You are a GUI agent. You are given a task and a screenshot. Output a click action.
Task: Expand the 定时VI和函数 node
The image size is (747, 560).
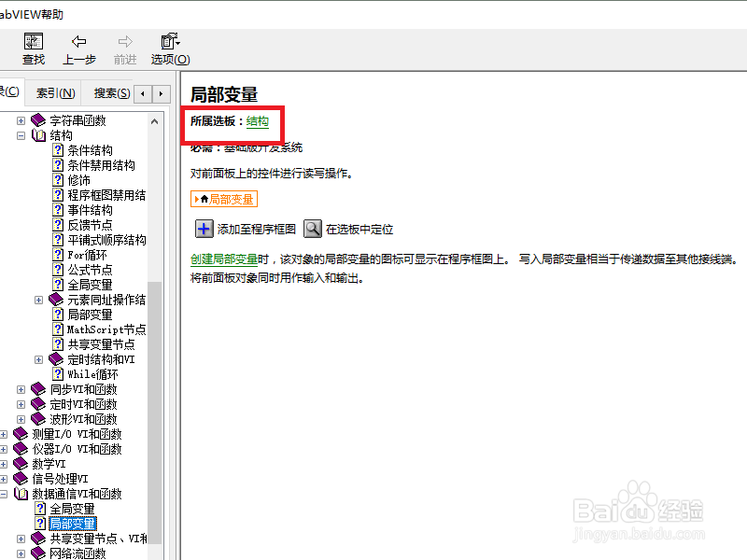click(21, 404)
